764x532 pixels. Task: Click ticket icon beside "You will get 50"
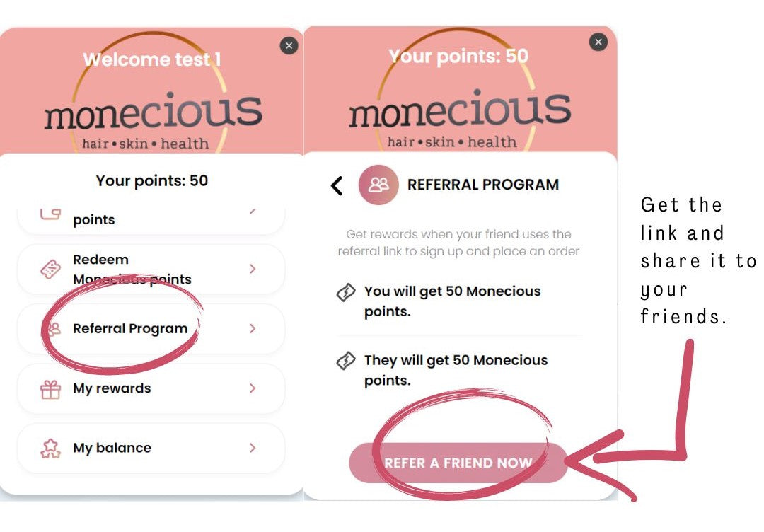[x=345, y=292]
